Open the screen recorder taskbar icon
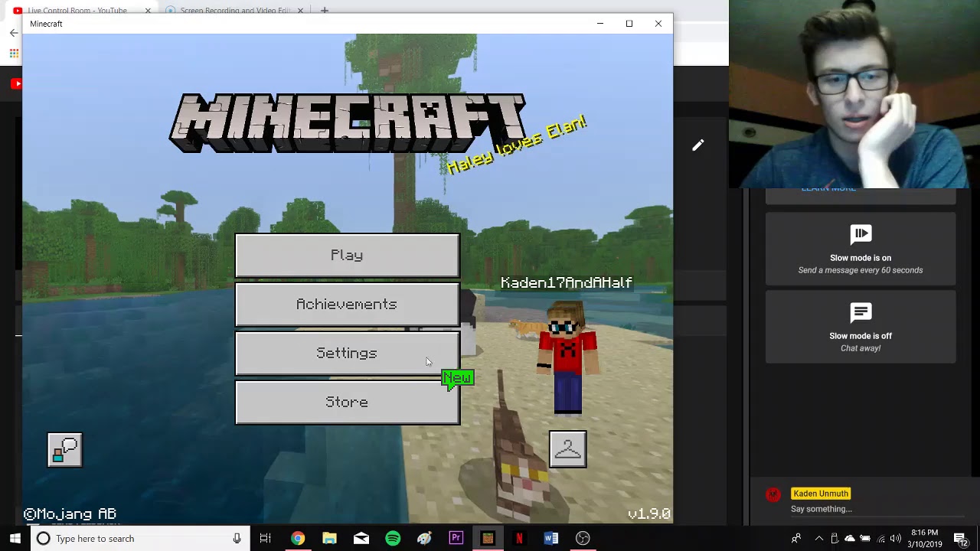This screenshot has width=980, height=551. click(x=583, y=539)
